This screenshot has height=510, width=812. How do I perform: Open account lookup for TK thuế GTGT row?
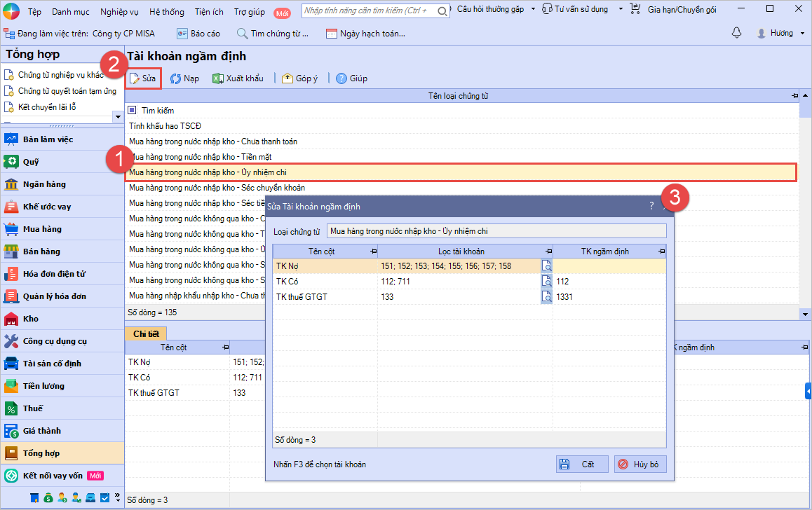(546, 296)
